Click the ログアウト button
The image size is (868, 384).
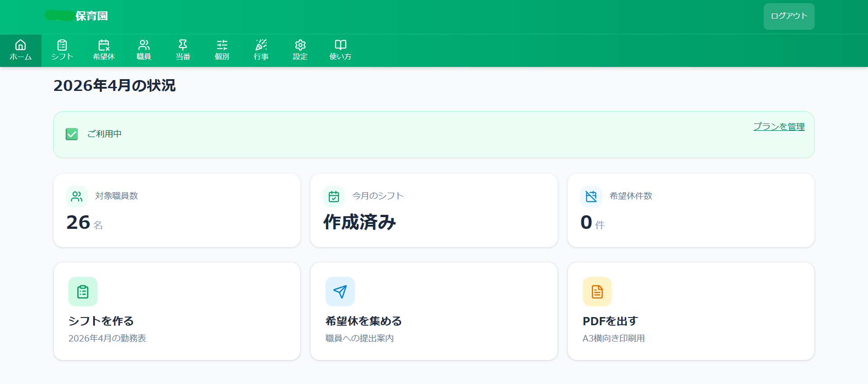pos(789,16)
